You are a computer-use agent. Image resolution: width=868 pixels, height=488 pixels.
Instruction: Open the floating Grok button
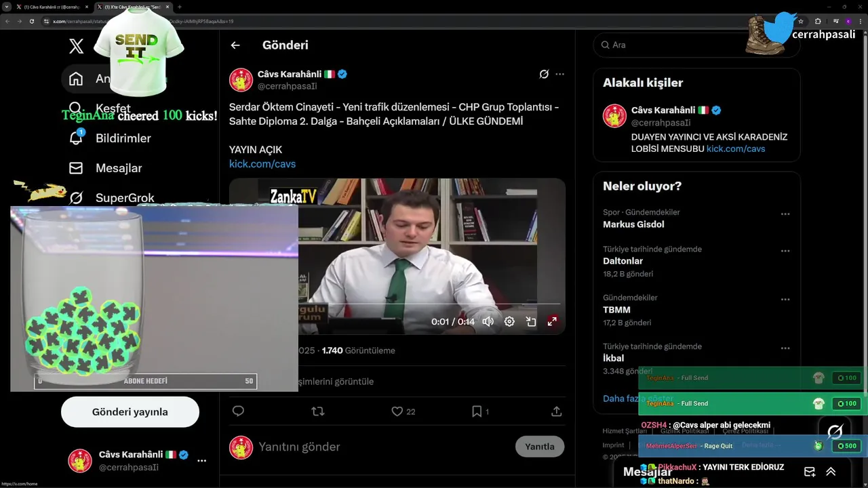835,432
